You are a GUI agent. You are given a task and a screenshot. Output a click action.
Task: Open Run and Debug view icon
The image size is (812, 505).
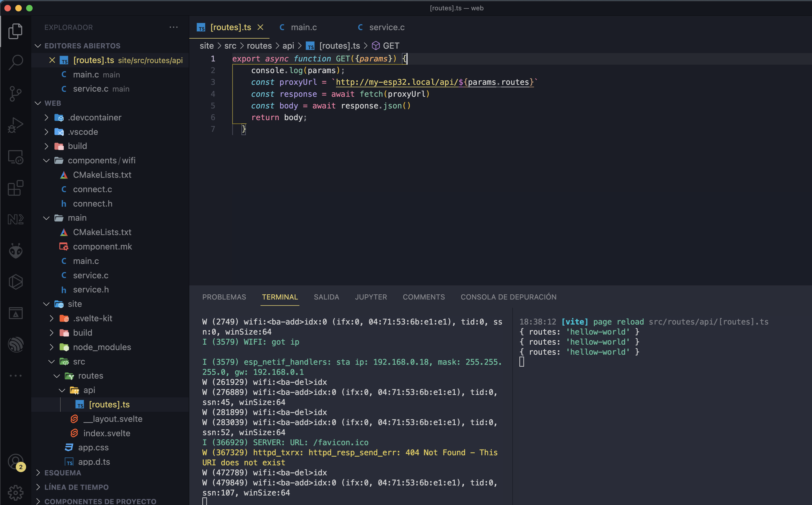click(x=16, y=125)
